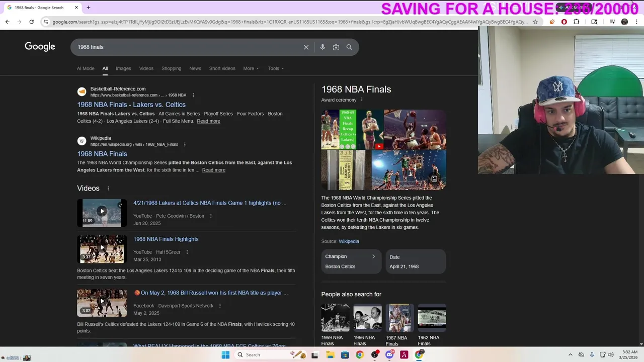This screenshot has width=644, height=362.
Task: Open options for Pete Goodwin video result
Action: tap(211, 216)
